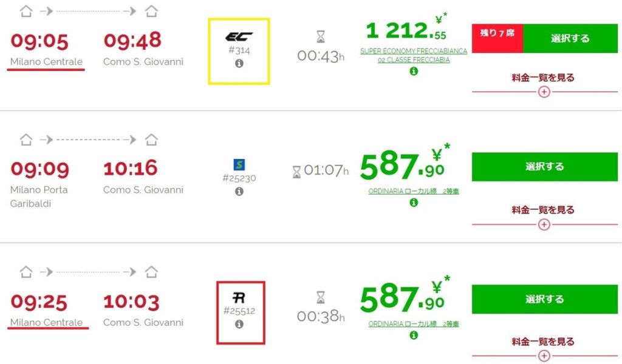Expand fare list for the 09:05 train
This screenshot has width=622, height=364.
tap(544, 92)
